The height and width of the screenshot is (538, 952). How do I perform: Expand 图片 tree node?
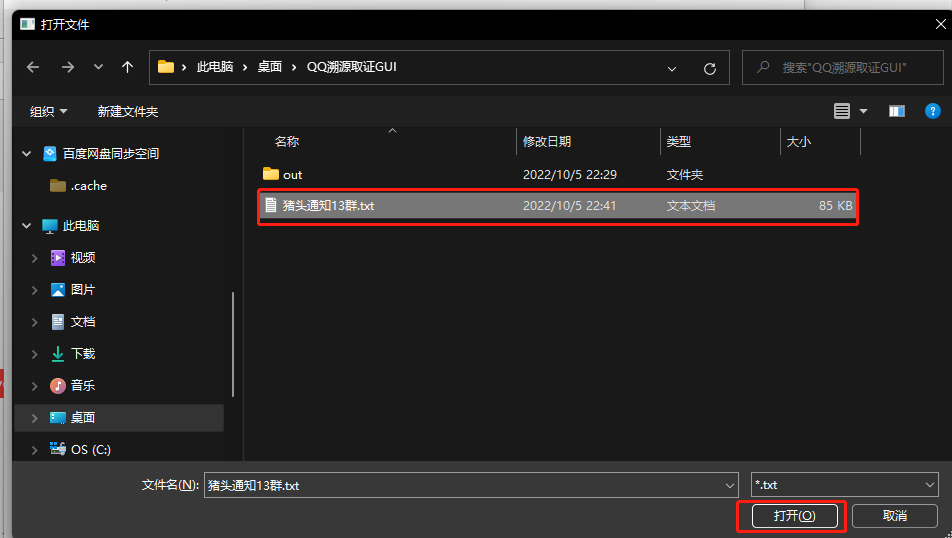point(35,290)
